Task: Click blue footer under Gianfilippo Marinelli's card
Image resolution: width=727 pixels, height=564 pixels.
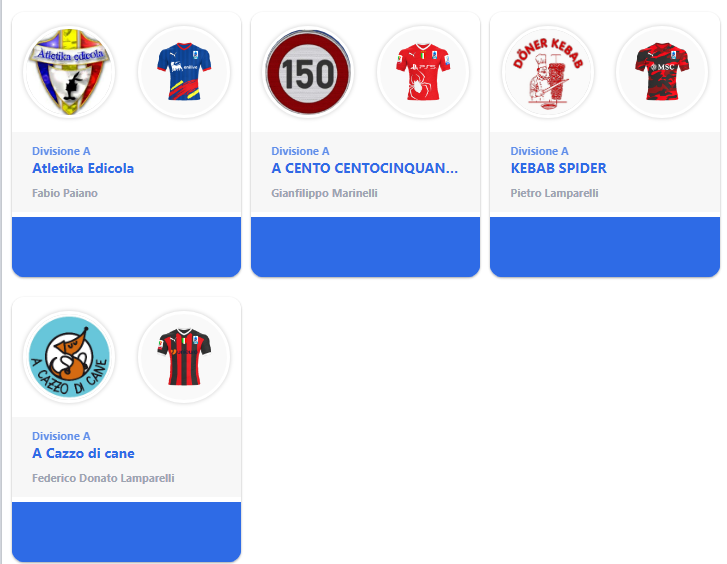Action: 365,247
